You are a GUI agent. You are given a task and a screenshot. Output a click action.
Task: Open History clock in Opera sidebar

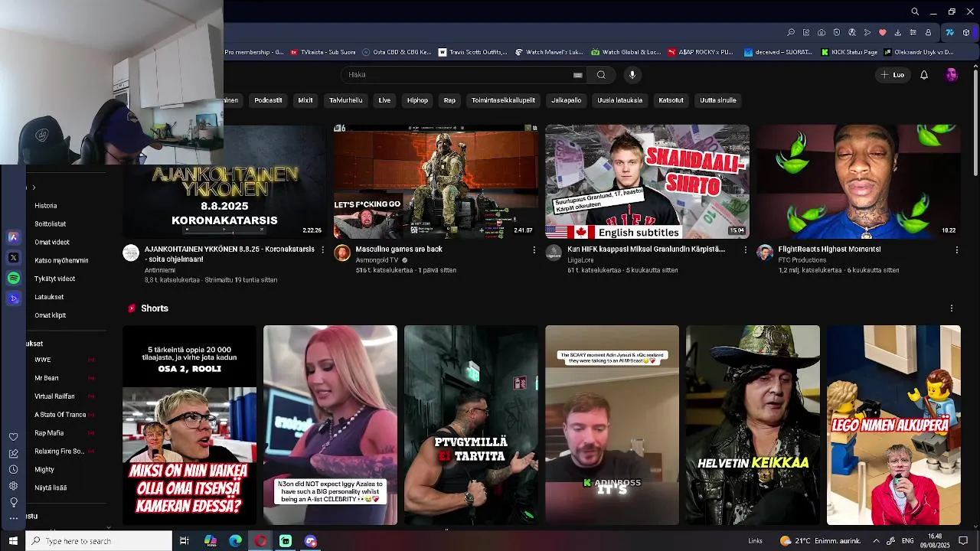click(x=13, y=469)
